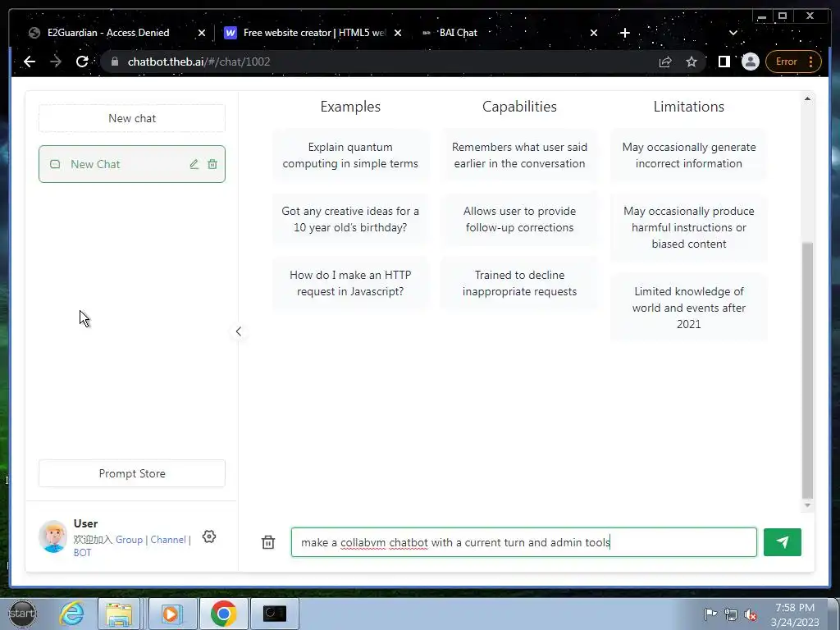Switch to E2Guardian Access Denied tab

108,33
